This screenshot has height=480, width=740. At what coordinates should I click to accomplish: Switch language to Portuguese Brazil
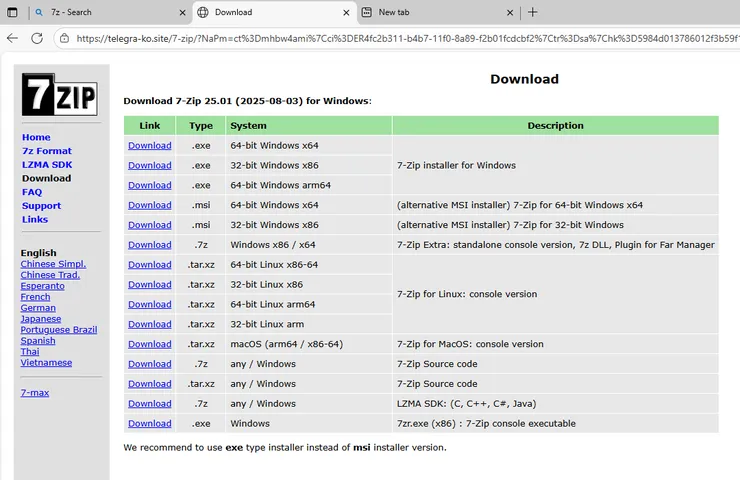(59, 329)
